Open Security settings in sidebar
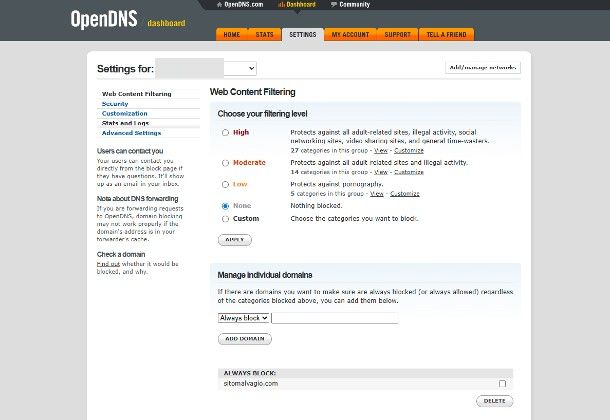The image size is (610, 420). [x=115, y=104]
